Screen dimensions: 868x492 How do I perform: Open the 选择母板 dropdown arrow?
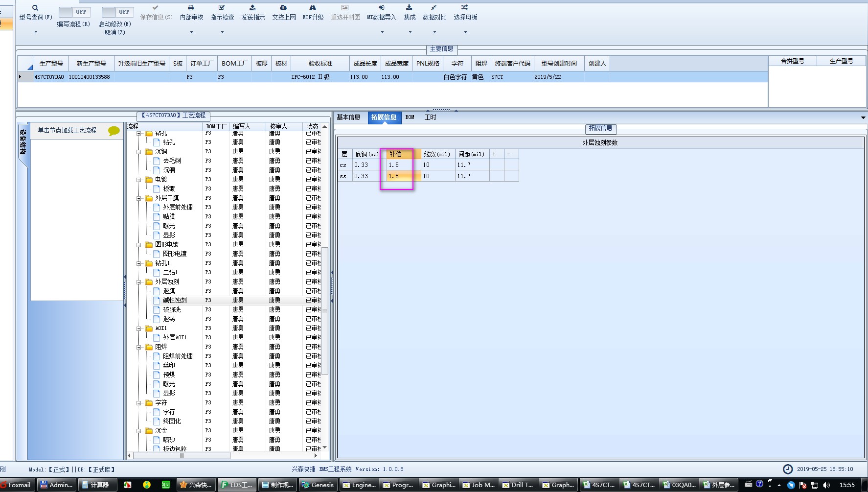(x=465, y=32)
